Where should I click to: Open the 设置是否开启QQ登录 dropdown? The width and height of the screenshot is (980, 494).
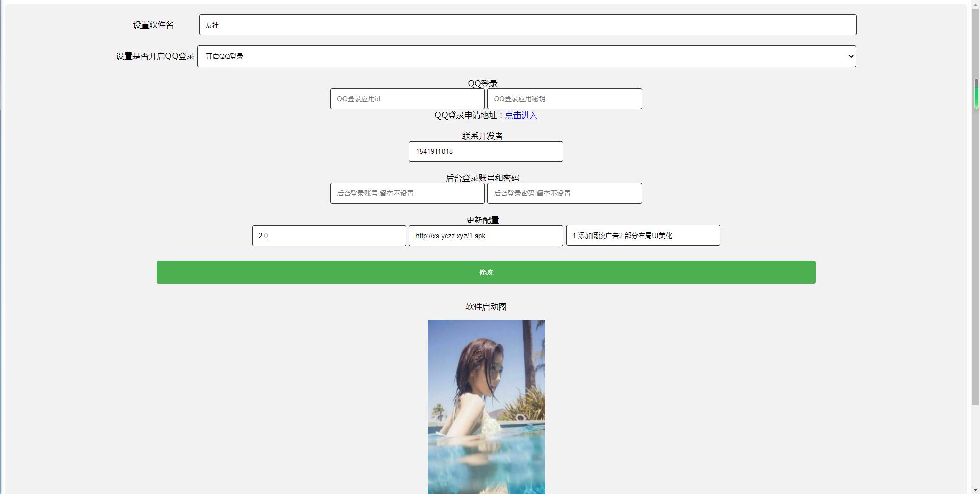coord(526,56)
